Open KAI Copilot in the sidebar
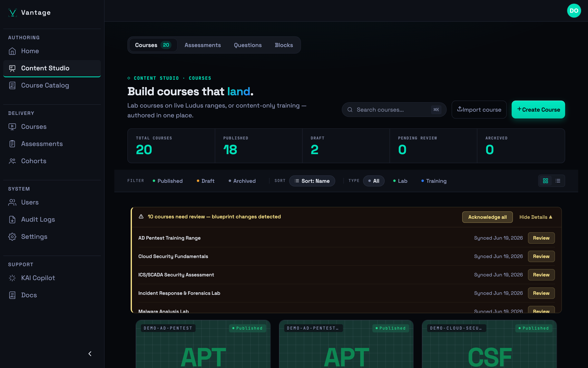 click(x=52, y=278)
